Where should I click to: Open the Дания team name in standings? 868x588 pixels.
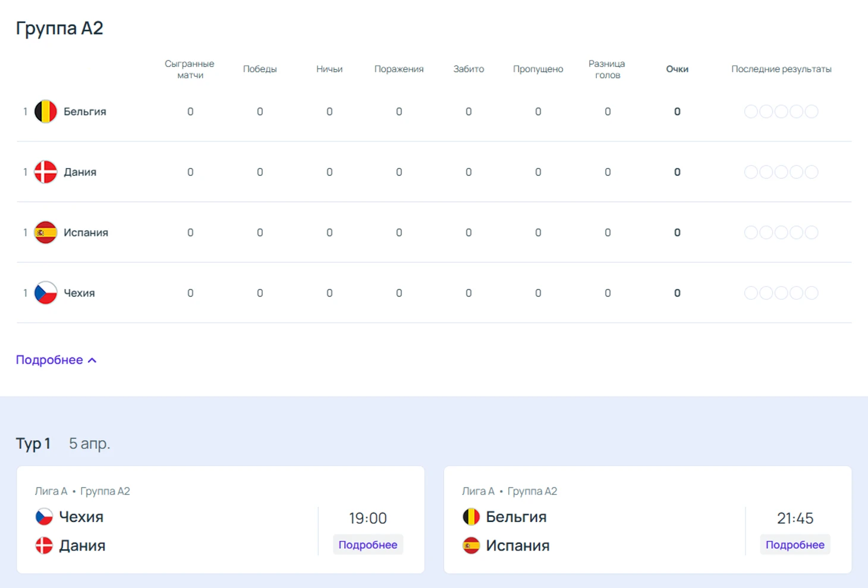click(80, 172)
